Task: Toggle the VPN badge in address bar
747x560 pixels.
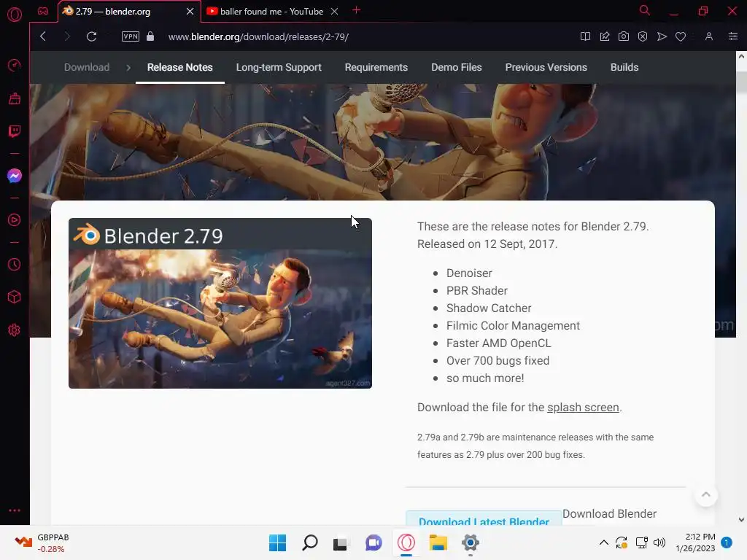Action: click(x=131, y=36)
